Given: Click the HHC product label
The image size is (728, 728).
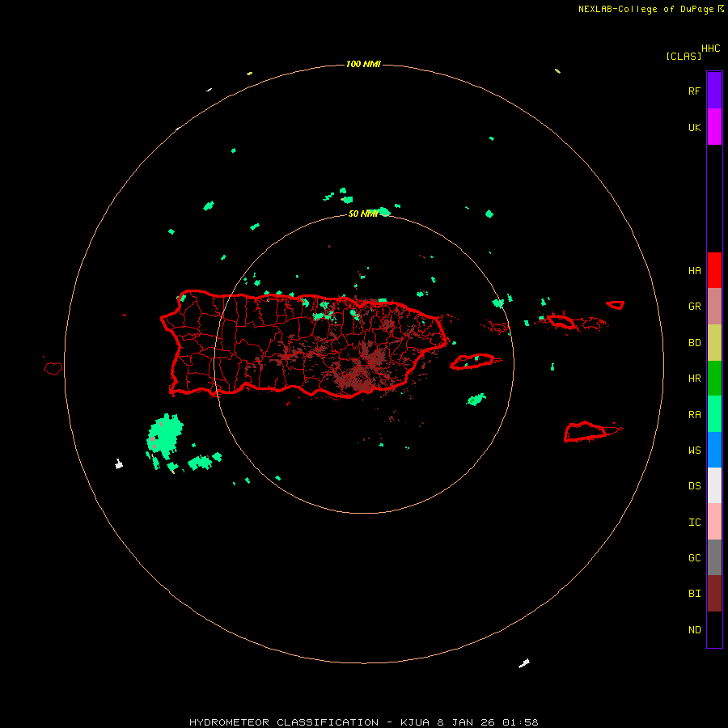Looking at the screenshot, I should pyautogui.click(x=710, y=49).
